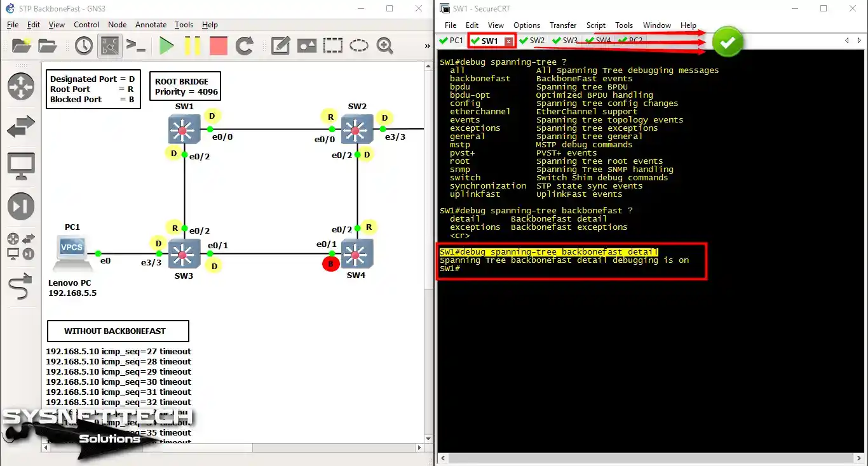The width and height of the screenshot is (868, 466).
Task: Open SecureCRT Options menu
Action: point(527,25)
